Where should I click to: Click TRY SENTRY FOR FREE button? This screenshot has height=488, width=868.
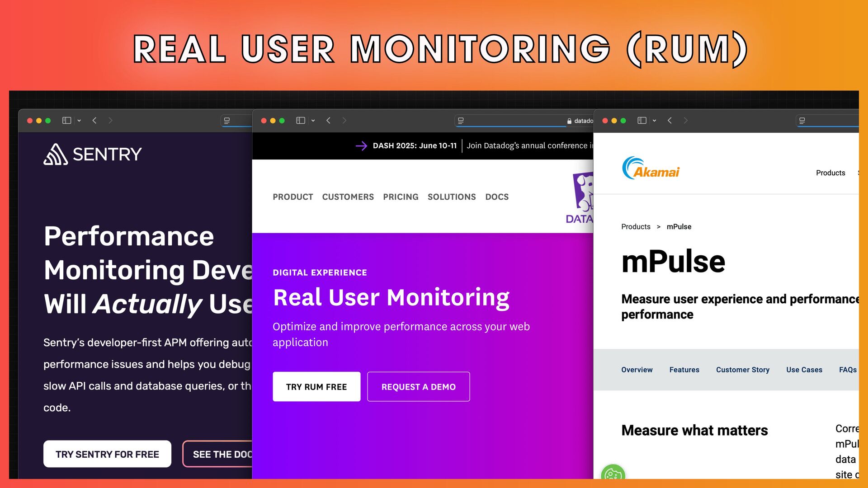(x=107, y=454)
